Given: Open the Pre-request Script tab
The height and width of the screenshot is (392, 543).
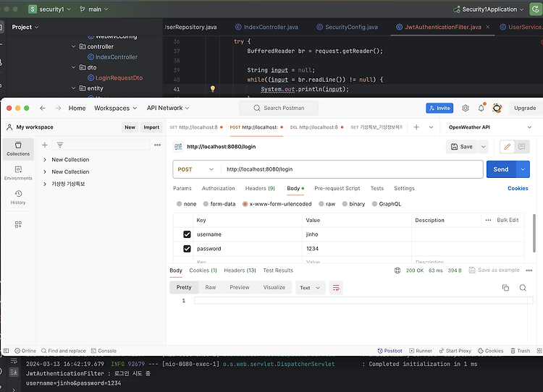Looking at the screenshot, I should (x=337, y=188).
